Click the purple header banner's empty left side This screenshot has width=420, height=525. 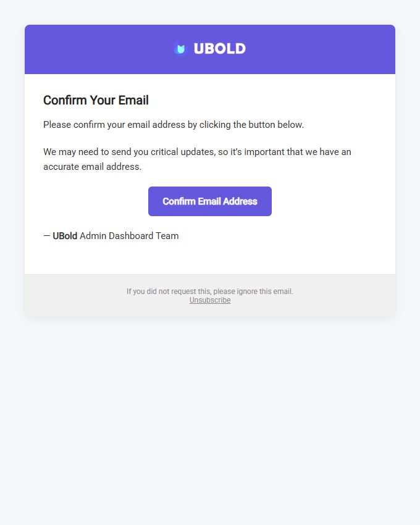[86, 49]
